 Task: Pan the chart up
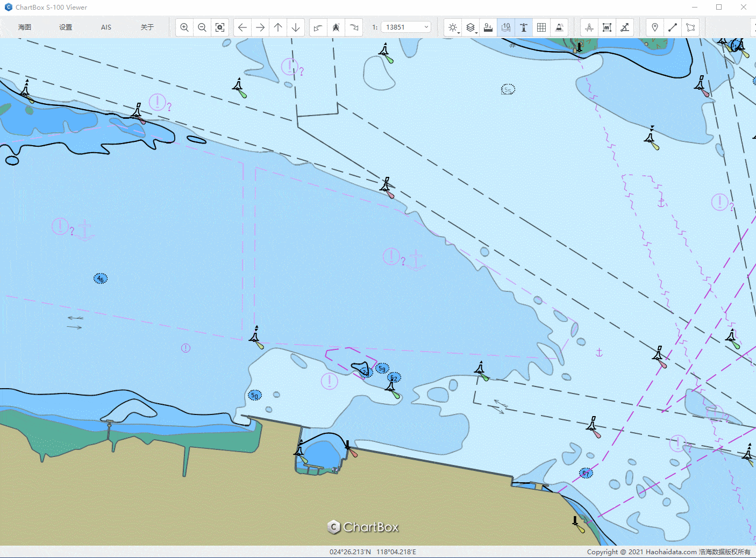(278, 27)
